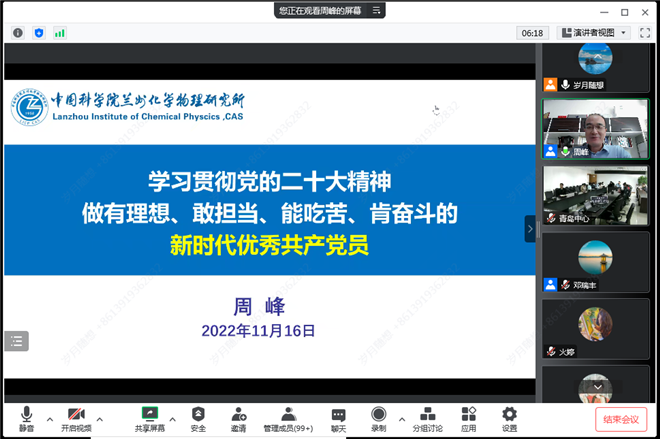Open the 应用 apps panel
This screenshot has height=439, width=660.
(469, 419)
